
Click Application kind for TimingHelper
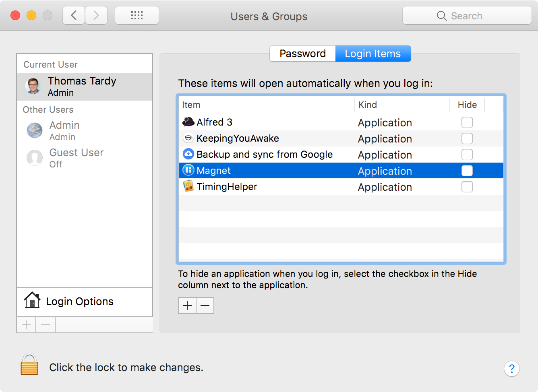coord(385,187)
